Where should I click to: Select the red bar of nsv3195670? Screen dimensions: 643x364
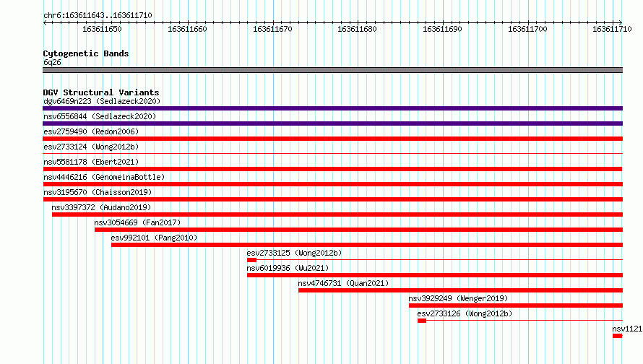pyautogui.click(x=332, y=199)
